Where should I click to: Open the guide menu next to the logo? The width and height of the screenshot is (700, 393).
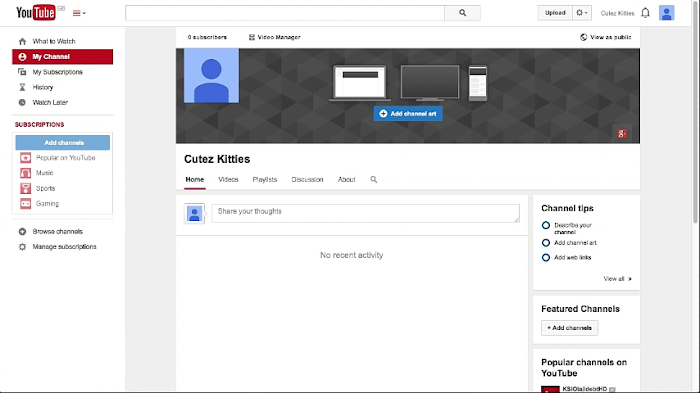pos(79,13)
